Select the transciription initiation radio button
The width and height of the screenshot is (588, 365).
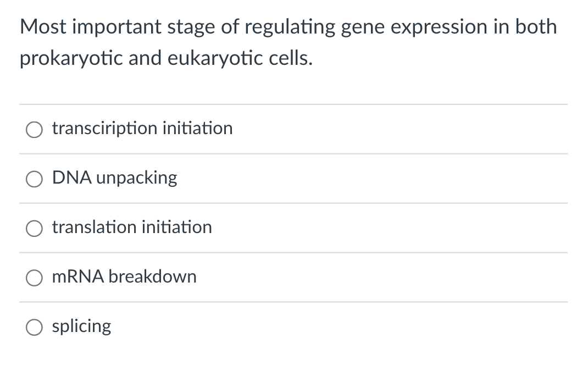[34, 130]
